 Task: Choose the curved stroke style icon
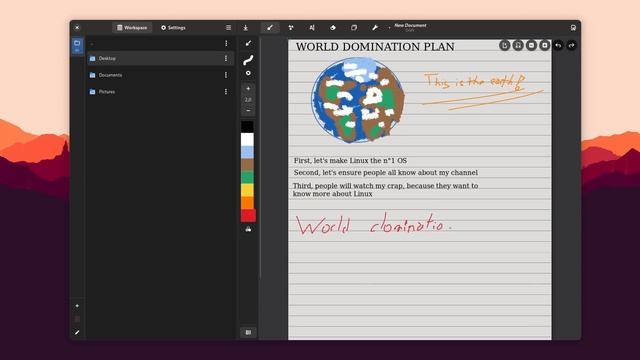248,60
